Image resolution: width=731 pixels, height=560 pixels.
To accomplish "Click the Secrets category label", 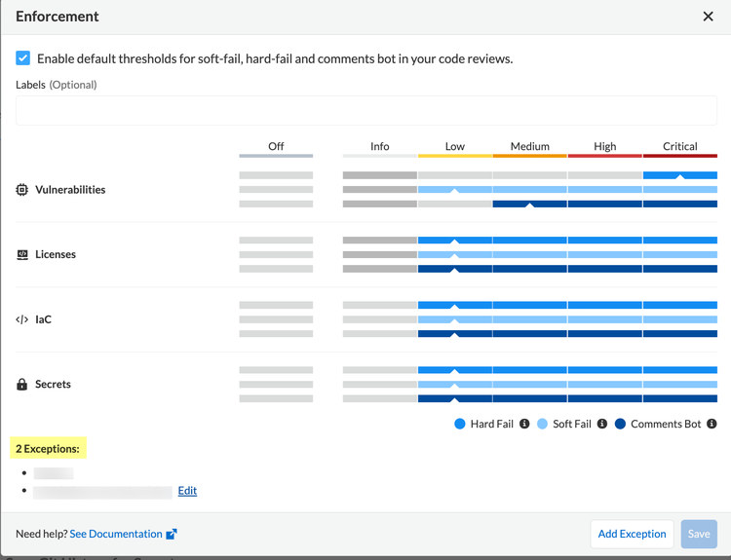I will [54, 385].
